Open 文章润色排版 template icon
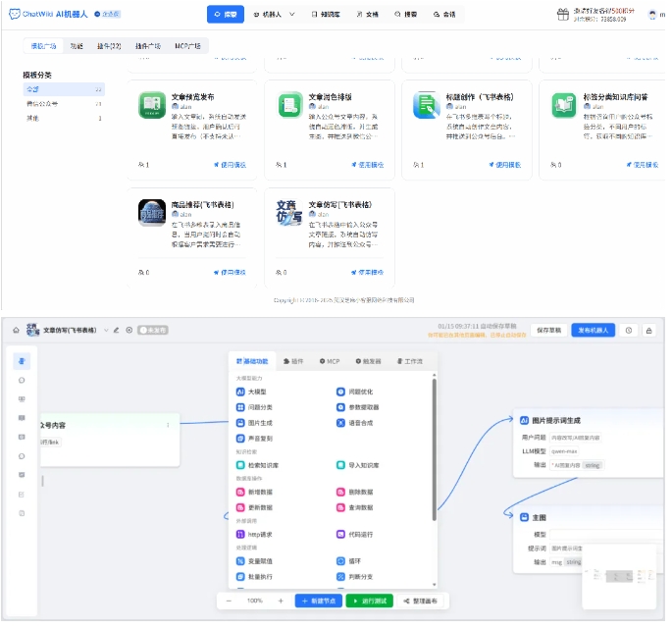Image resolution: width=672 pixels, height=628 pixels. (292, 105)
